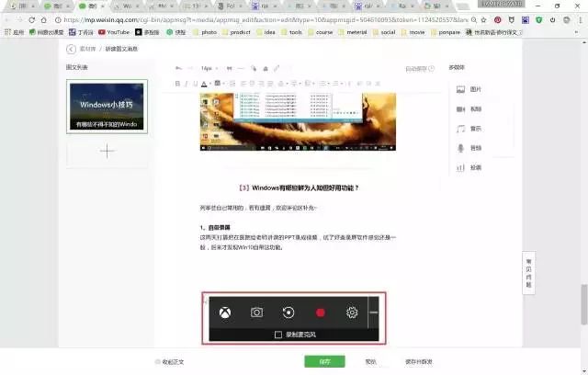Click the 保存并群发 save and send button
Image resolution: width=588 pixels, height=375 pixels.
tap(419, 362)
